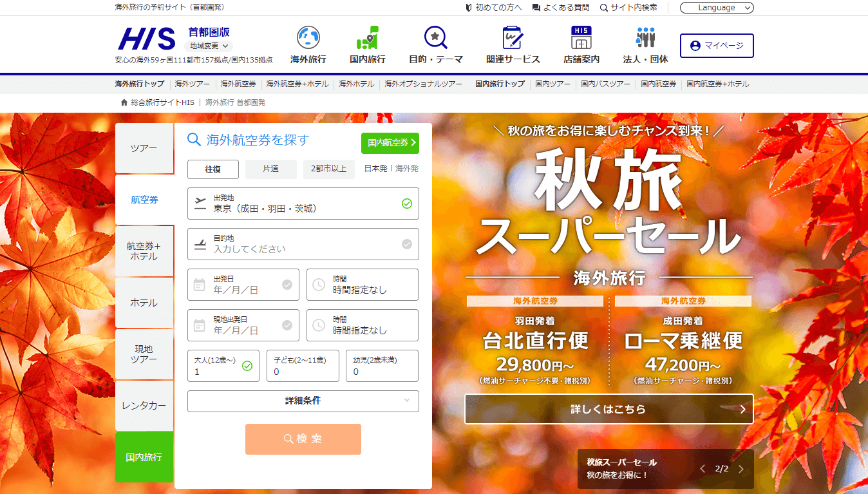The height and width of the screenshot is (494, 868).
Task: Click the green 国内航空券 button
Action: 390,142
